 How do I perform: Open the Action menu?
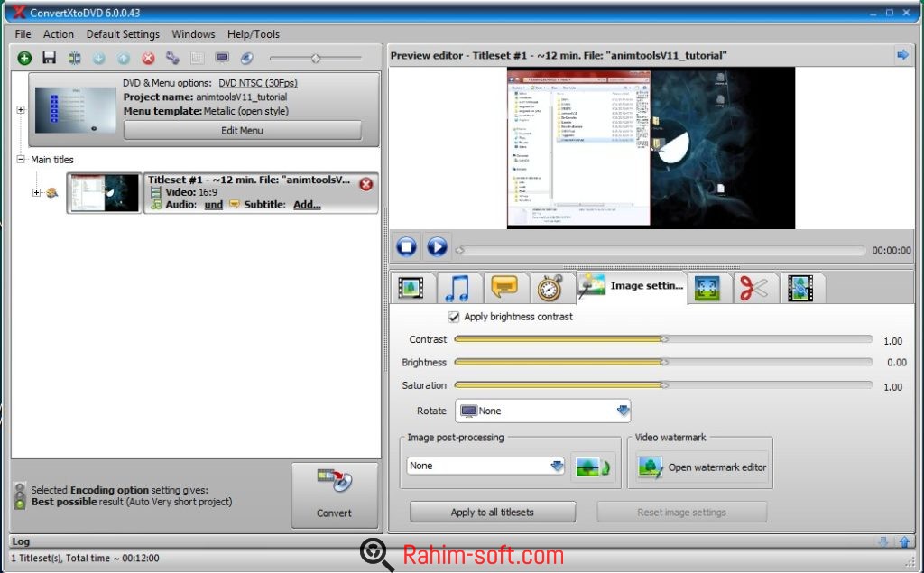[x=59, y=34]
